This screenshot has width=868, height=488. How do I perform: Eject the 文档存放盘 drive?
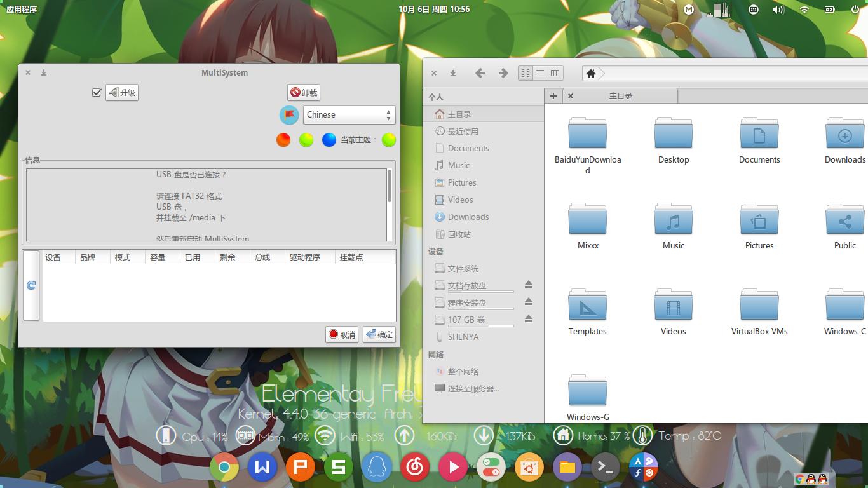(529, 285)
